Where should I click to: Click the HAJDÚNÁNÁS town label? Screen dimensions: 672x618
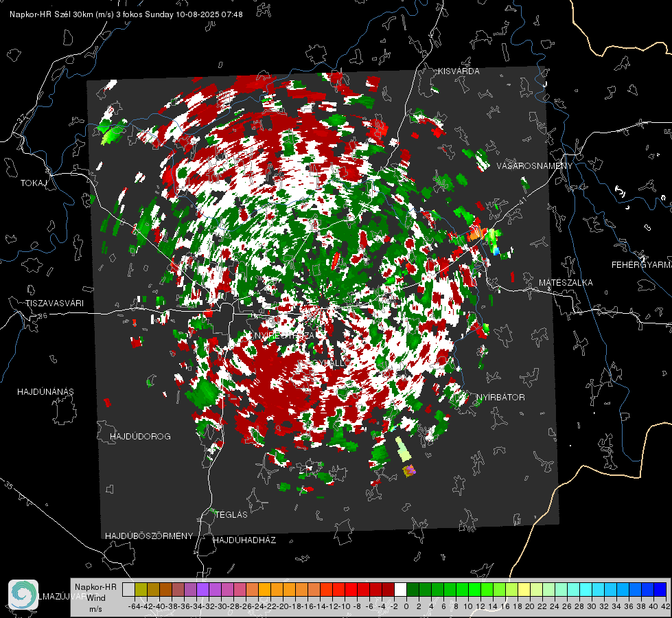[45, 392]
